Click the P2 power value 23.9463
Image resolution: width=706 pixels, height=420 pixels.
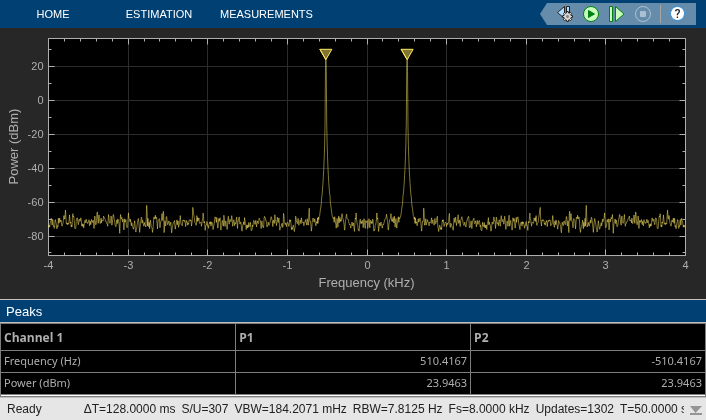click(x=681, y=383)
